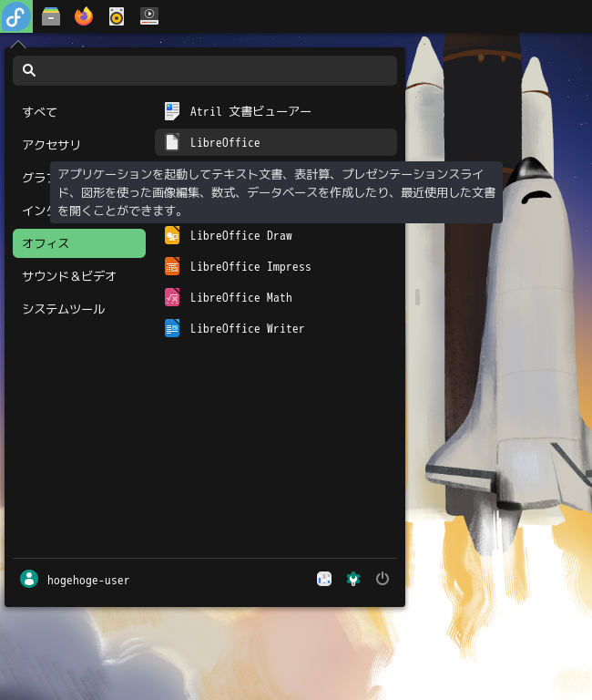Image resolution: width=592 pixels, height=700 pixels.
Task: Select the アクセサリ category
Action: [79, 145]
